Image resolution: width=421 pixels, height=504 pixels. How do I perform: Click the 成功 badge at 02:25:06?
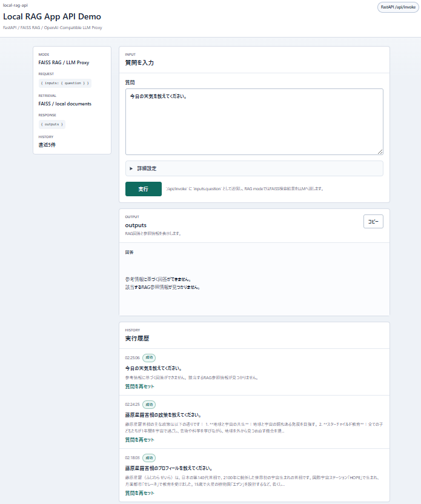point(149,358)
